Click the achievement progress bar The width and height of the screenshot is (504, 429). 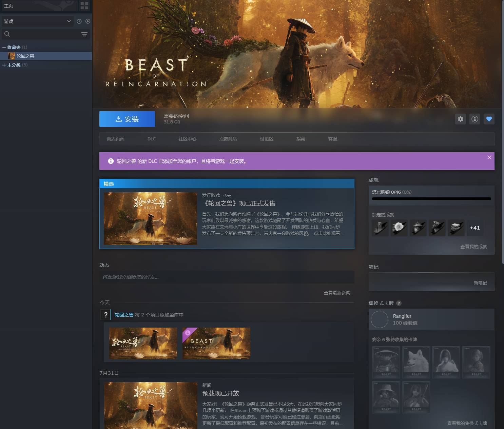click(431, 199)
